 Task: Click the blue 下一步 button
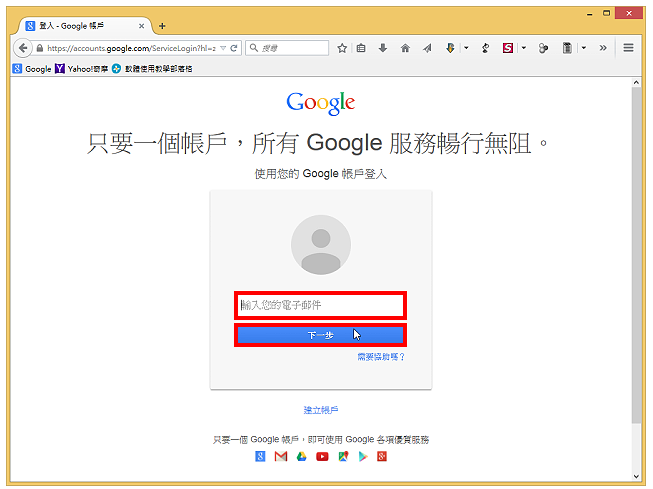320,335
